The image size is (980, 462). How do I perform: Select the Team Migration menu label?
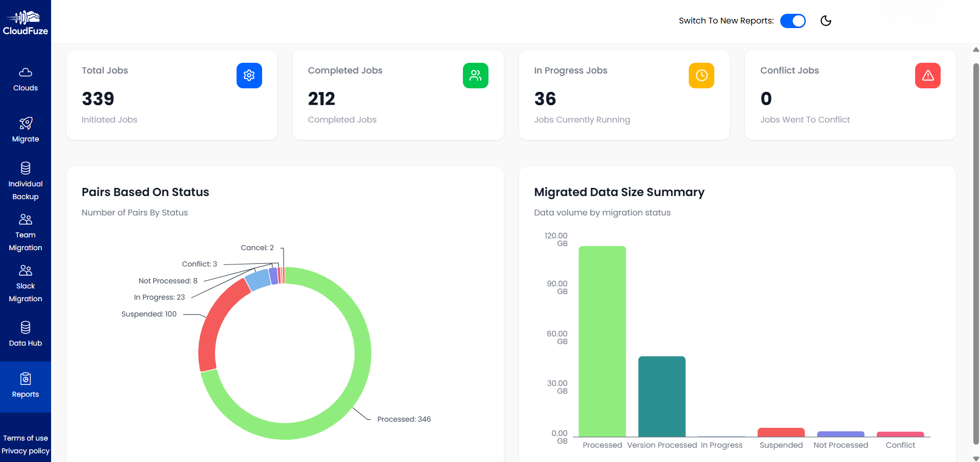pyautogui.click(x=26, y=241)
